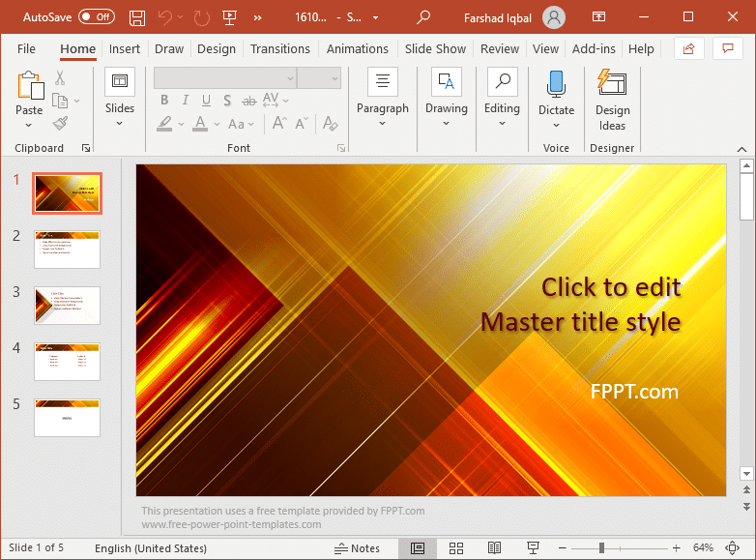Switch to Slide Sorter view
756x560 pixels.
click(456, 548)
